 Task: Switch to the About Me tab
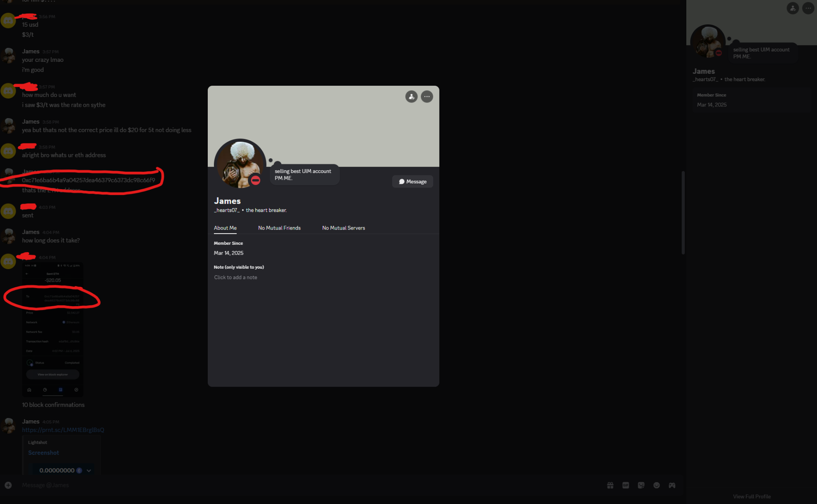click(x=225, y=228)
